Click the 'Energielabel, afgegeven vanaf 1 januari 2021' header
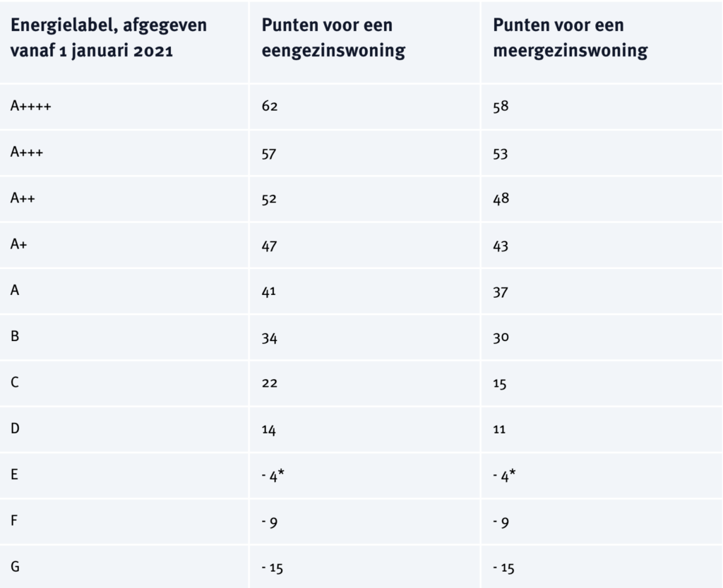Viewport: 723px width, 588px height. point(108,39)
